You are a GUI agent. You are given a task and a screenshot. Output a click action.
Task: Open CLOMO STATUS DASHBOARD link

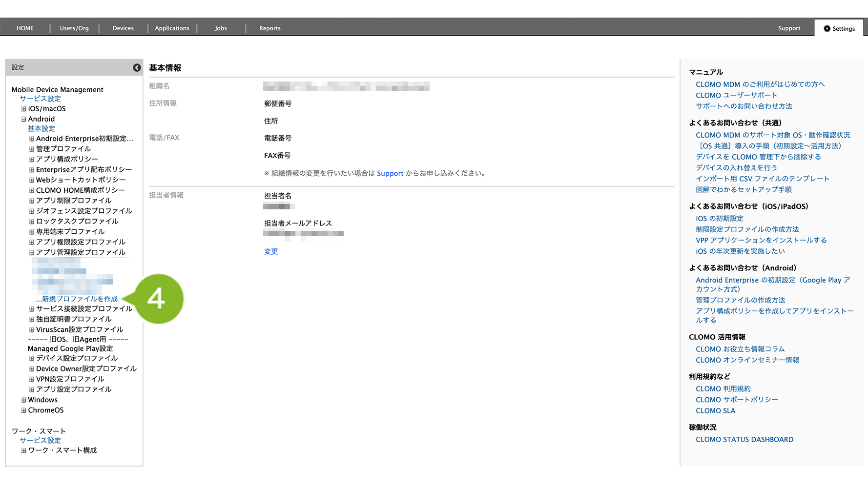point(744,440)
